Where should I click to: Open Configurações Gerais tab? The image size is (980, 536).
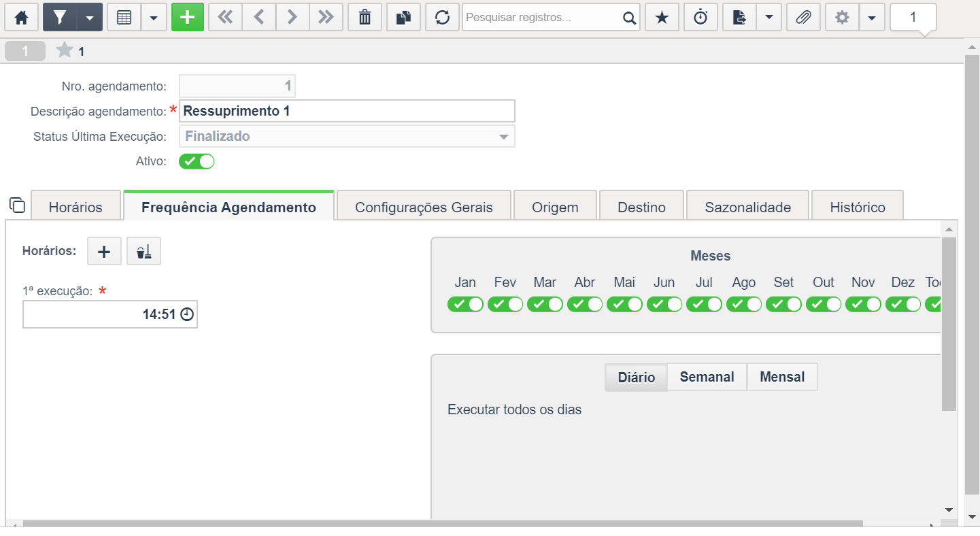(424, 207)
